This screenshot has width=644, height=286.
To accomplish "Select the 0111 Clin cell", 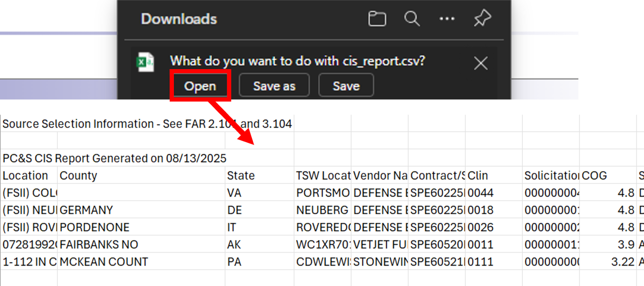I will [x=494, y=262].
